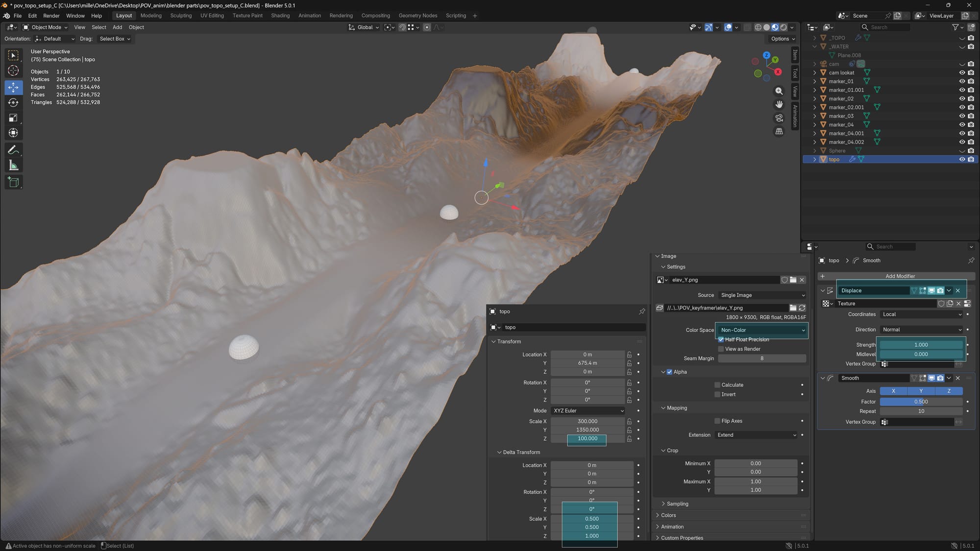This screenshot has width=980, height=551.
Task: Open the Color Space Non-Color dropdown
Action: tap(762, 330)
